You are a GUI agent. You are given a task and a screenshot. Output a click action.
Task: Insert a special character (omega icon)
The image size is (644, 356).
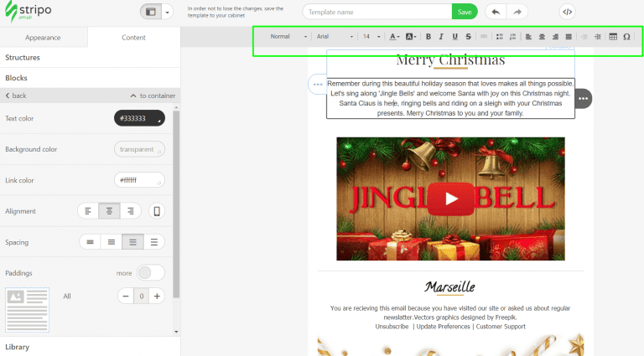pyautogui.click(x=627, y=37)
